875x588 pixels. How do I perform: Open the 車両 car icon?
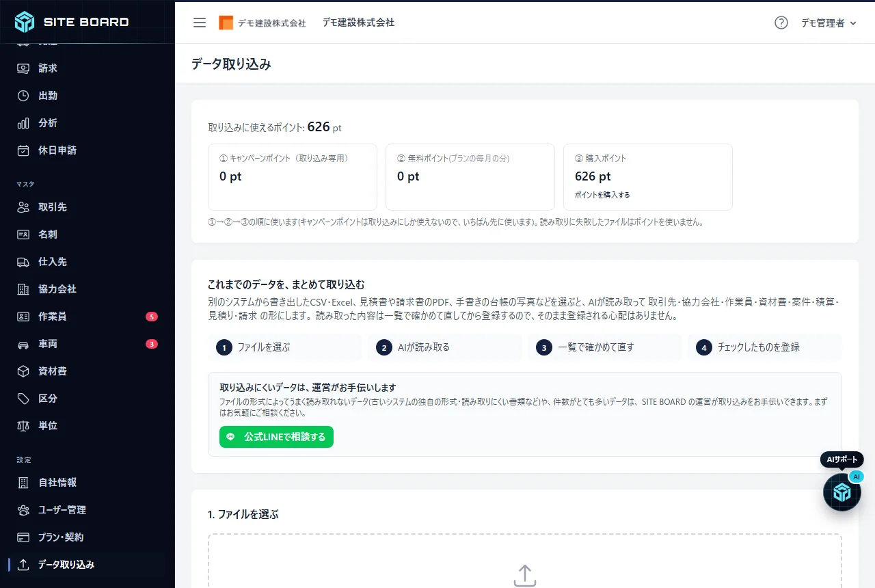(24, 344)
